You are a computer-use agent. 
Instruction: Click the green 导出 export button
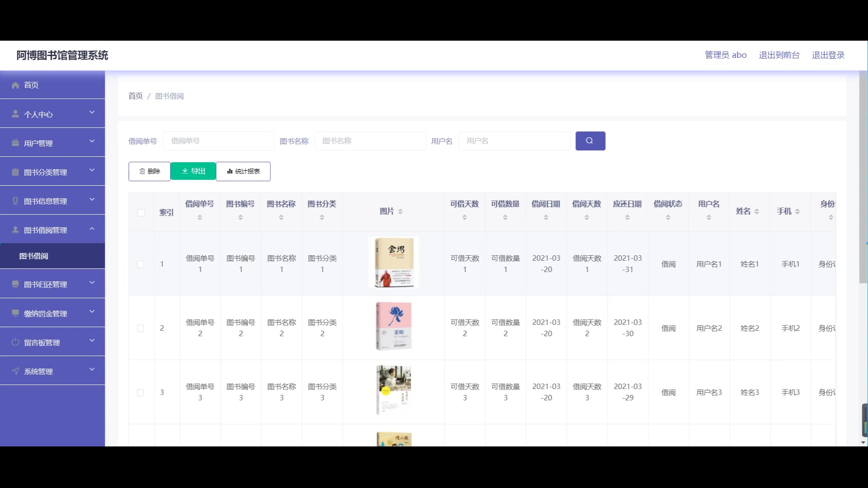click(x=193, y=171)
